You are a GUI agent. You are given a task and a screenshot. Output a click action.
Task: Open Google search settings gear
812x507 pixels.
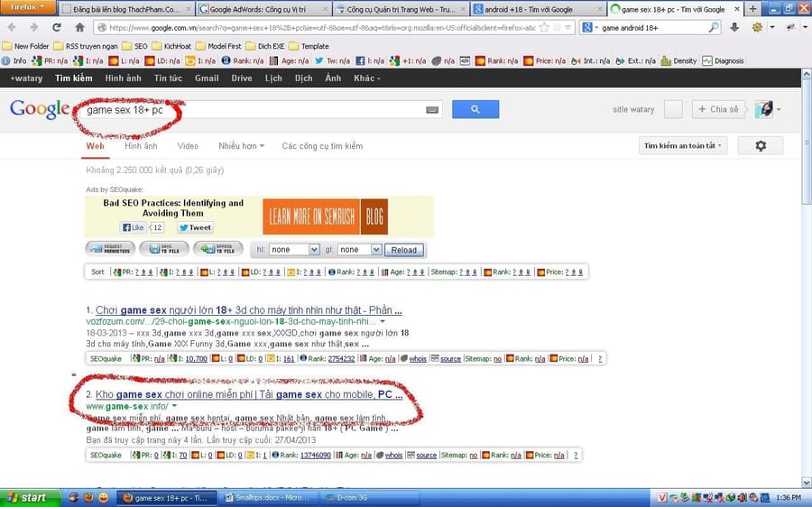click(x=761, y=145)
